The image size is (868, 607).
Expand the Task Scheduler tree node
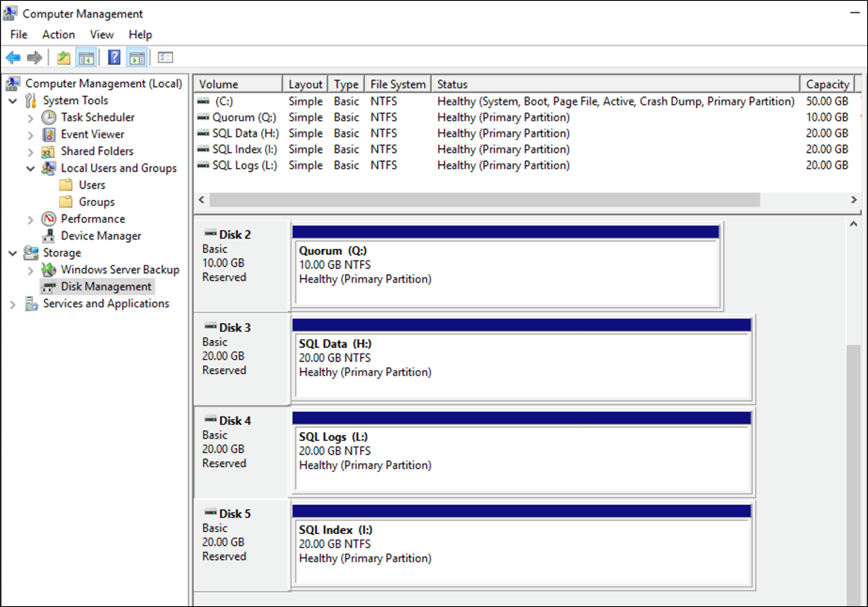[x=30, y=117]
